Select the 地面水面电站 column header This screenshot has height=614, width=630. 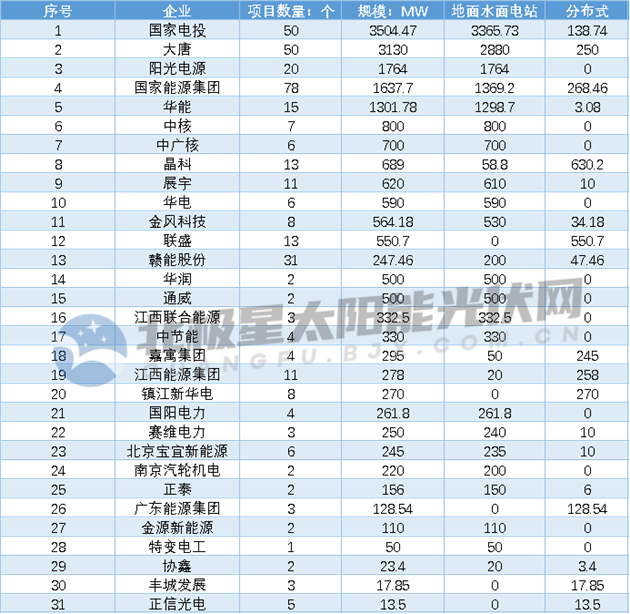point(496,11)
